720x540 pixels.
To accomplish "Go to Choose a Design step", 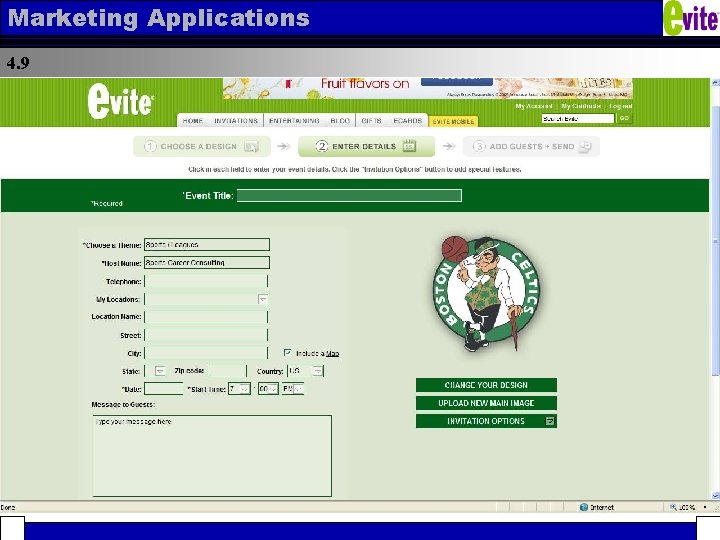I will pos(202,146).
